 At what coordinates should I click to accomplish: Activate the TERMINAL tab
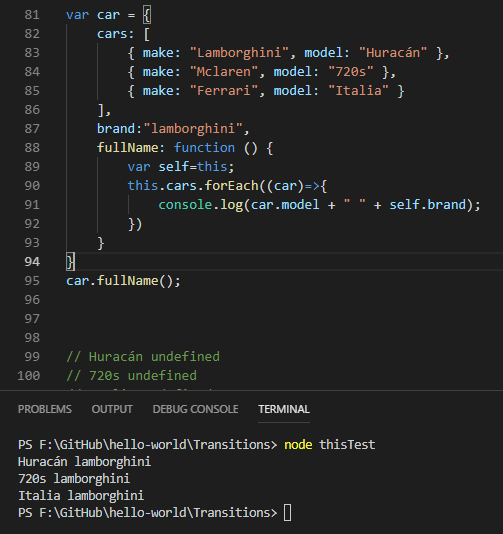tap(284, 409)
